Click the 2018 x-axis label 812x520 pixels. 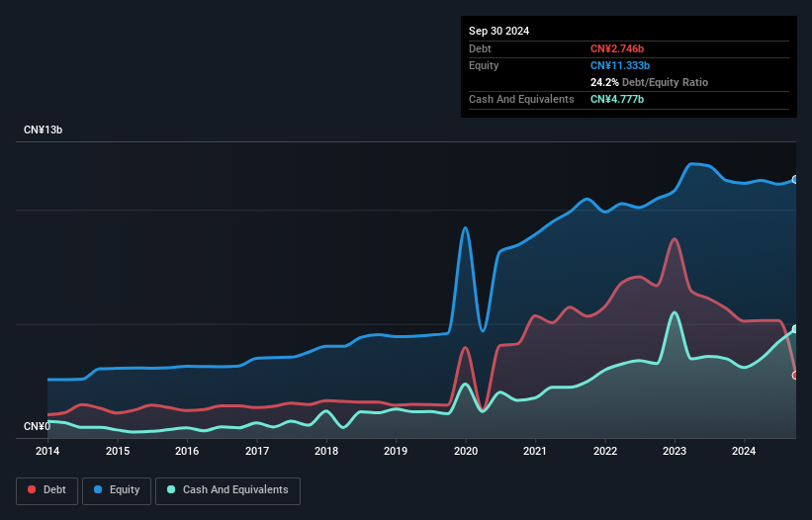pyautogui.click(x=326, y=451)
